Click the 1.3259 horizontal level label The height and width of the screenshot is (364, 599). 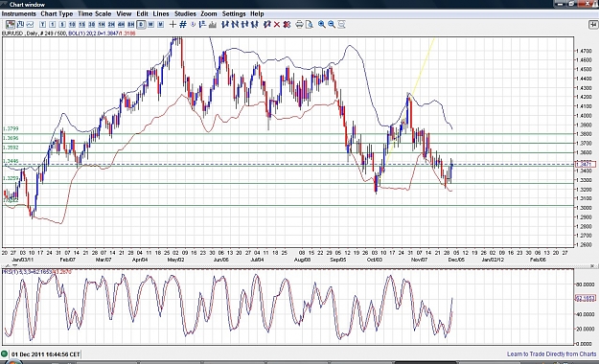point(11,178)
